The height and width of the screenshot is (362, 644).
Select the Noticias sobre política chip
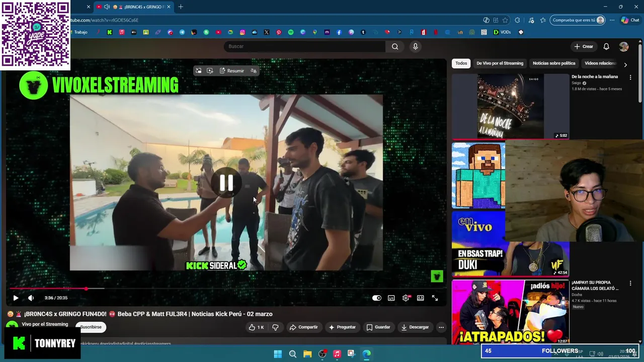[553, 63]
